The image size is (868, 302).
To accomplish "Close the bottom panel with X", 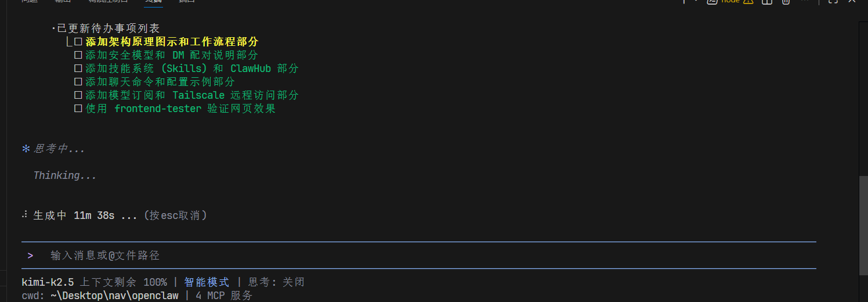I will (x=852, y=2).
